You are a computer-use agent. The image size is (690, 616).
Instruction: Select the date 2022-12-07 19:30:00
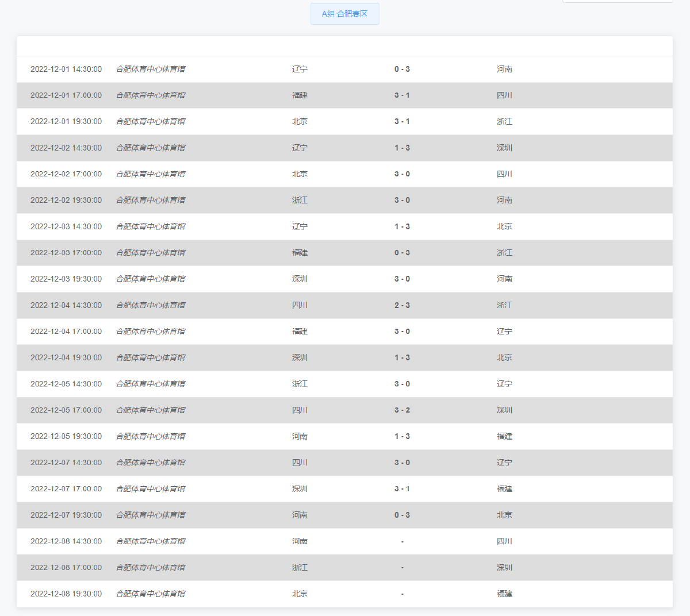[x=66, y=515]
